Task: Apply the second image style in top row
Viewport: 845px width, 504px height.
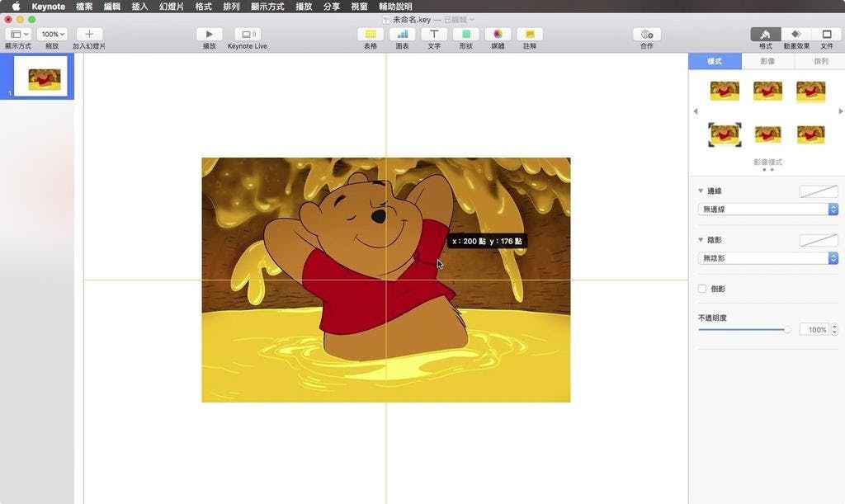Action: [767, 91]
